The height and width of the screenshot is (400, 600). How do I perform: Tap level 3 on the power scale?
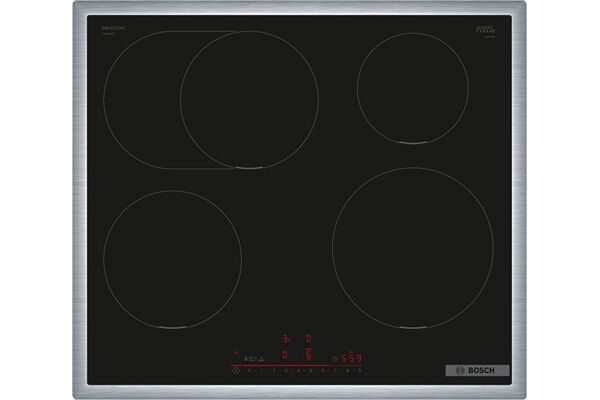pyautogui.click(x=285, y=370)
